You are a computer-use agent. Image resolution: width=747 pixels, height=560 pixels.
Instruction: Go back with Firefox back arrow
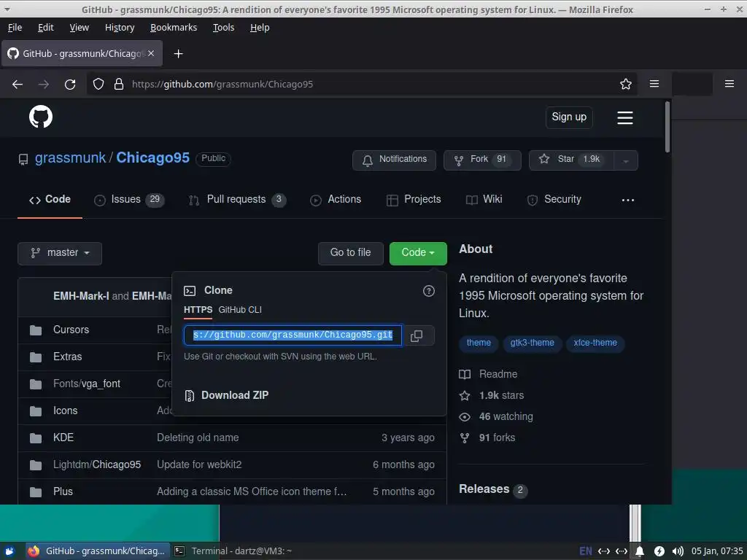[x=18, y=85]
